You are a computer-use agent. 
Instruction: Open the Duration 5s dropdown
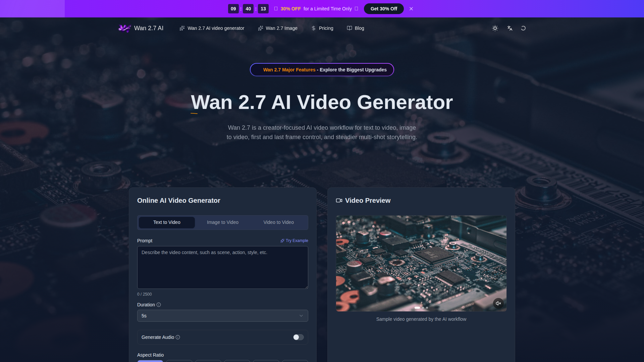(x=222, y=316)
